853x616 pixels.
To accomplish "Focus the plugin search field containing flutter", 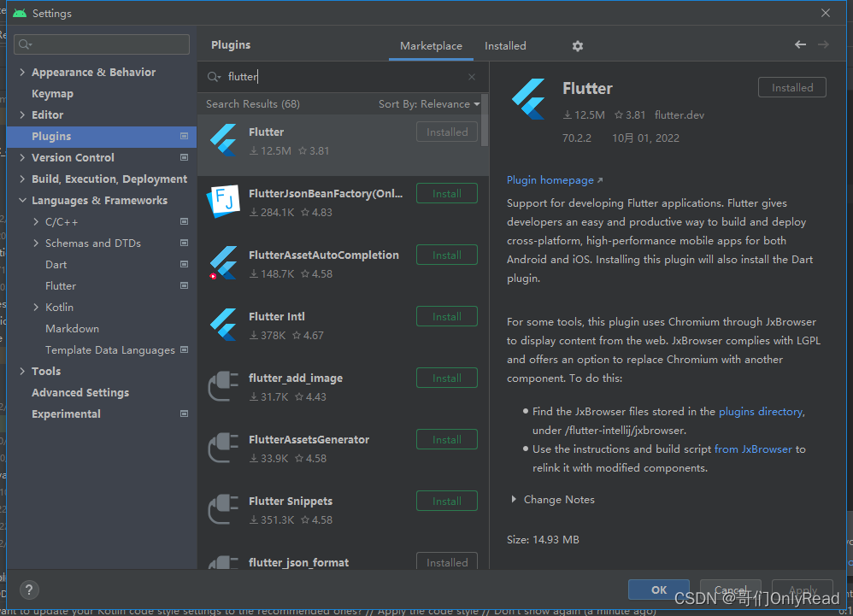I will (343, 77).
